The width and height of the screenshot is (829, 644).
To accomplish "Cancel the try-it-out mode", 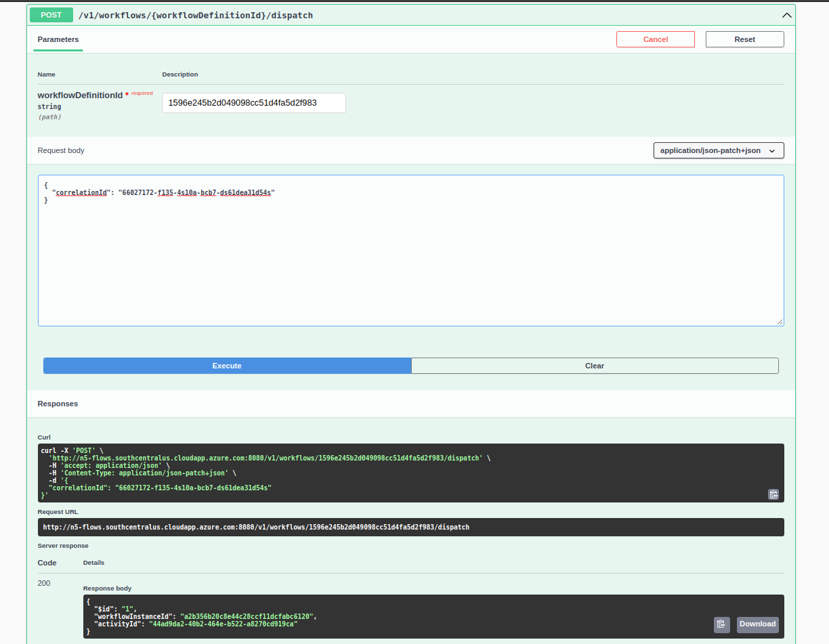I will tap(655, 39).
